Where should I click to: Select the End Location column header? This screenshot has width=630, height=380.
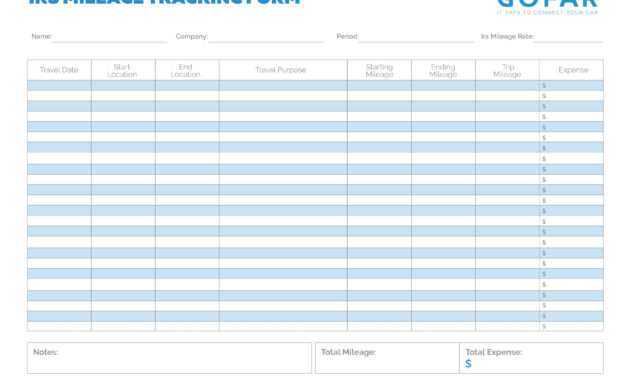click(x=187, y=70)
